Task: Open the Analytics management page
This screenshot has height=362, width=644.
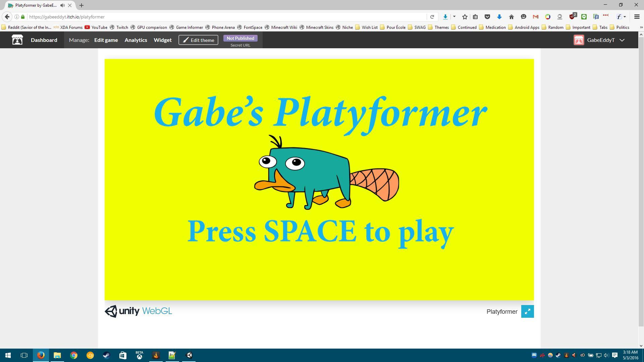Action: coord(136,40)
